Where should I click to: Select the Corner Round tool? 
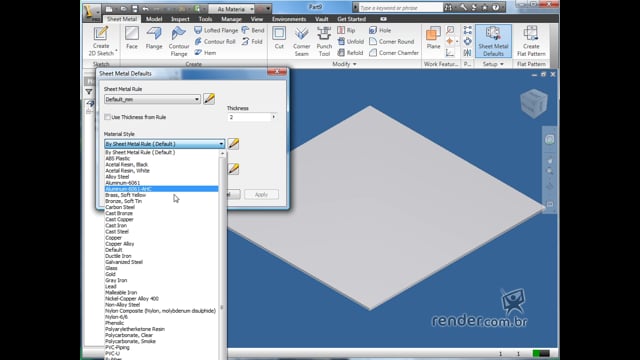(x=391, y=41)
